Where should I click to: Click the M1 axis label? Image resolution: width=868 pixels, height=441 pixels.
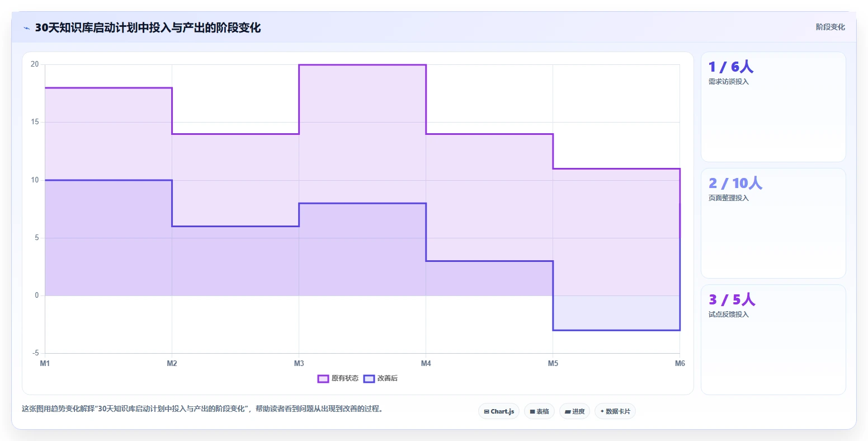click(x=45, y=364)
